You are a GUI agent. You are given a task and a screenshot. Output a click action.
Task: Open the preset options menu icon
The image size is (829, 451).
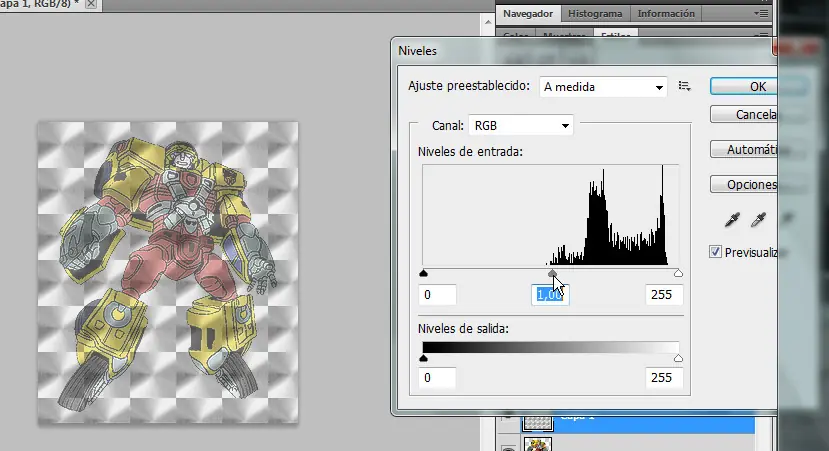click(x=685, y=86)
